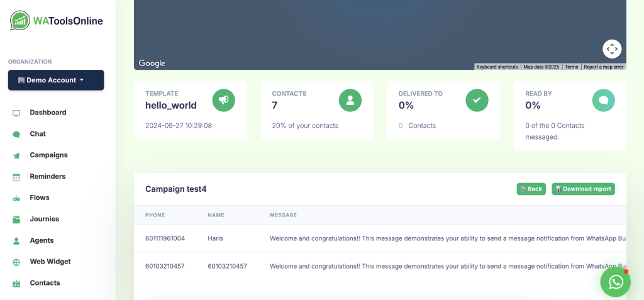
Task: Open Contacts from the sidebar menu
Action: click(45, 283)
